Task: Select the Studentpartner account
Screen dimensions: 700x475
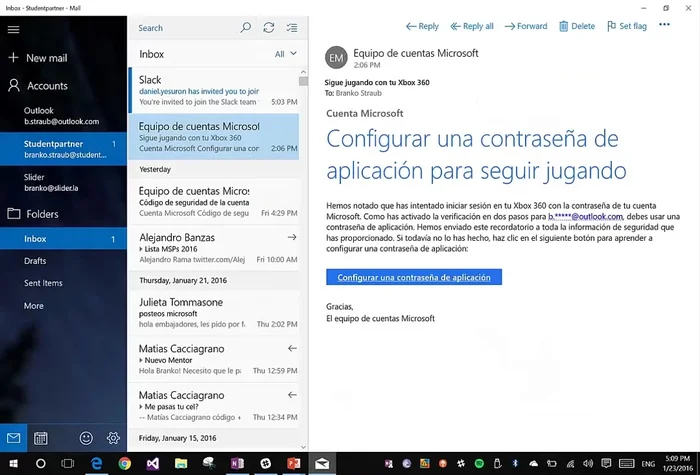Action: tap(63, 149)
